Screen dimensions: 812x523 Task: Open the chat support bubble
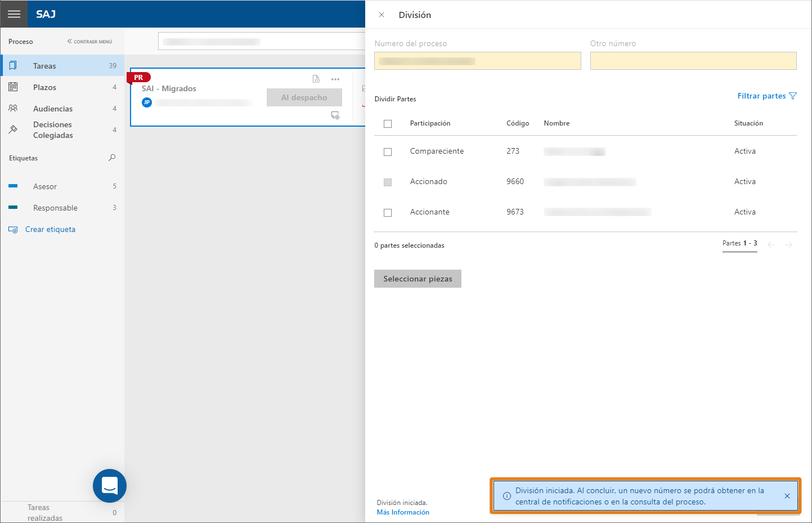click(x=110, y=486)
